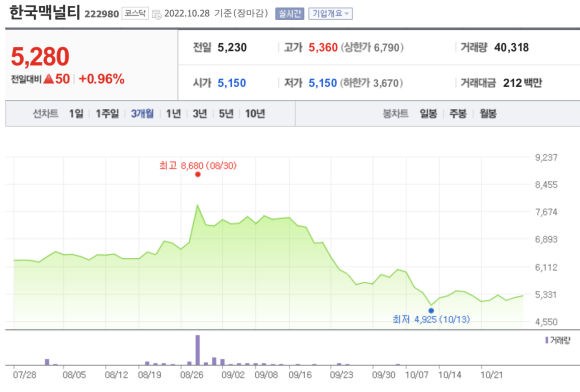Click the 10/14 date axis label

(x=449, y=375)
